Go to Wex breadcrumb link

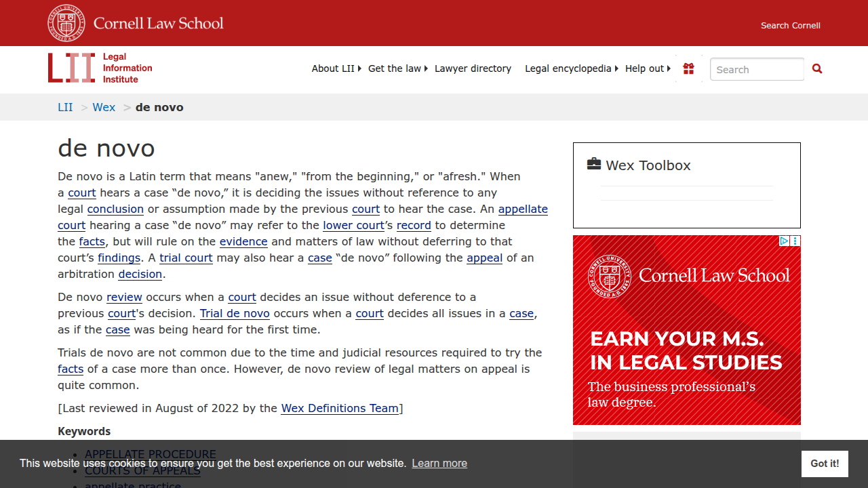tap(104, 107)
